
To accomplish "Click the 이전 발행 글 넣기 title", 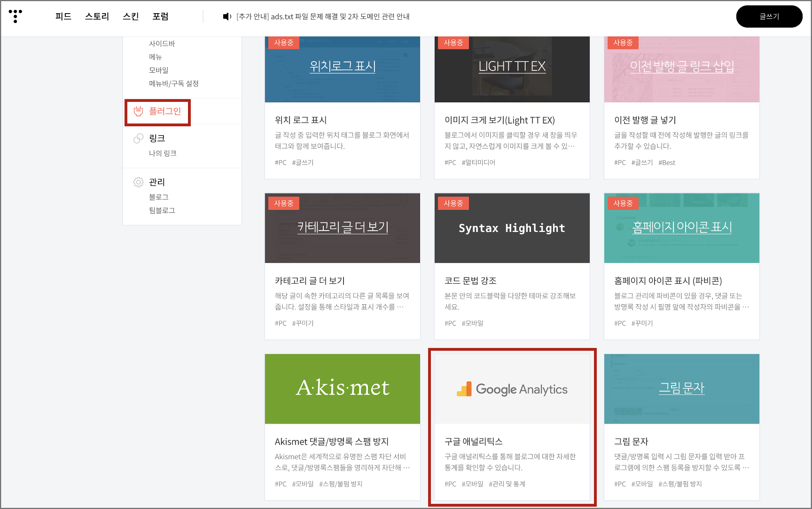I will pos(645,120).
